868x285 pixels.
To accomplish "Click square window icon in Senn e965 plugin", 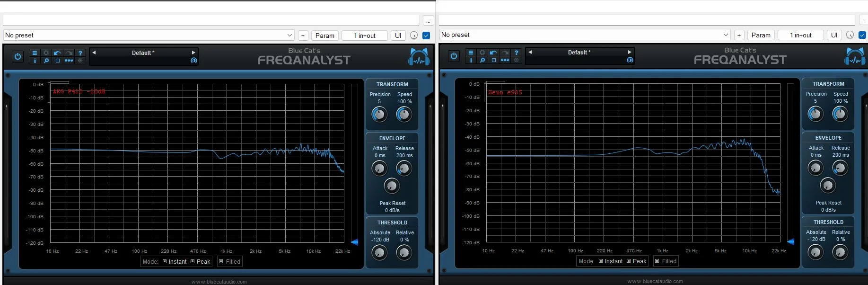I will (493, 60).
